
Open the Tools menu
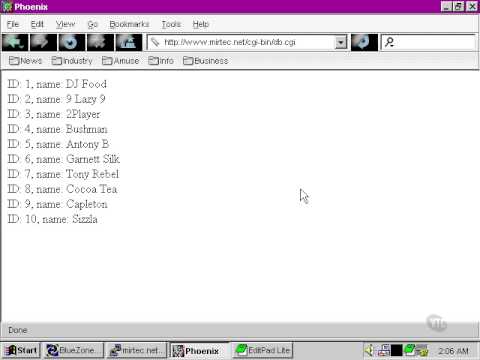coord(171,24)
